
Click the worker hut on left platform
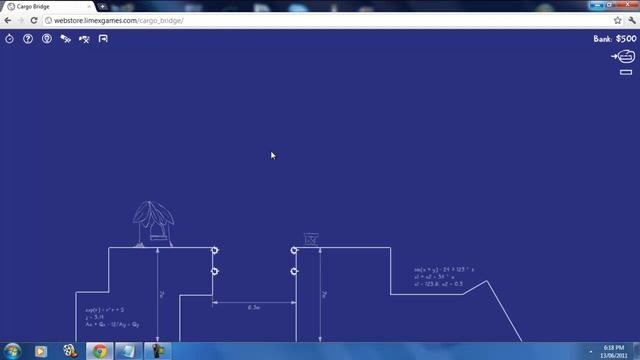point(153,224)
